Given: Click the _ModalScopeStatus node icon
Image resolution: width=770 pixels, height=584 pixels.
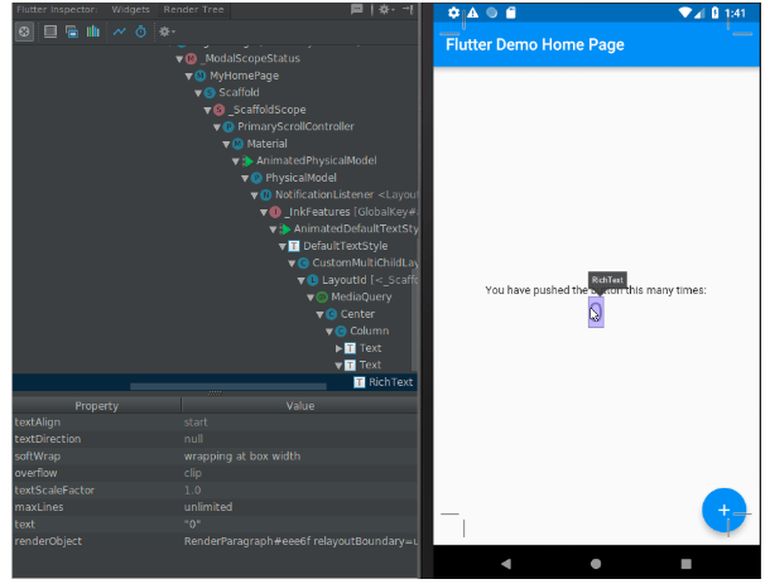Looking at the screenshot, I should 191,59.
